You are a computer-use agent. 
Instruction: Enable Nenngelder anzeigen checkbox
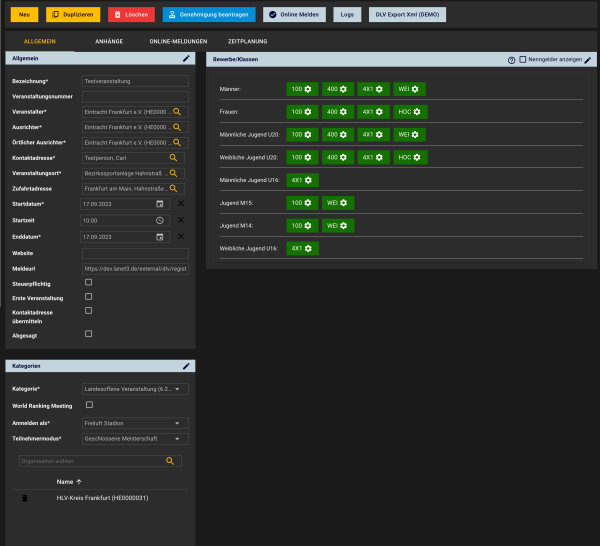click(522, 60)
